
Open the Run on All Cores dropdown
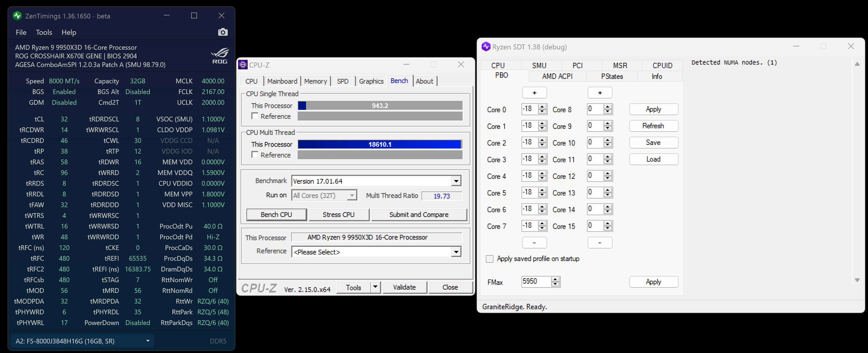coord(352,195)
